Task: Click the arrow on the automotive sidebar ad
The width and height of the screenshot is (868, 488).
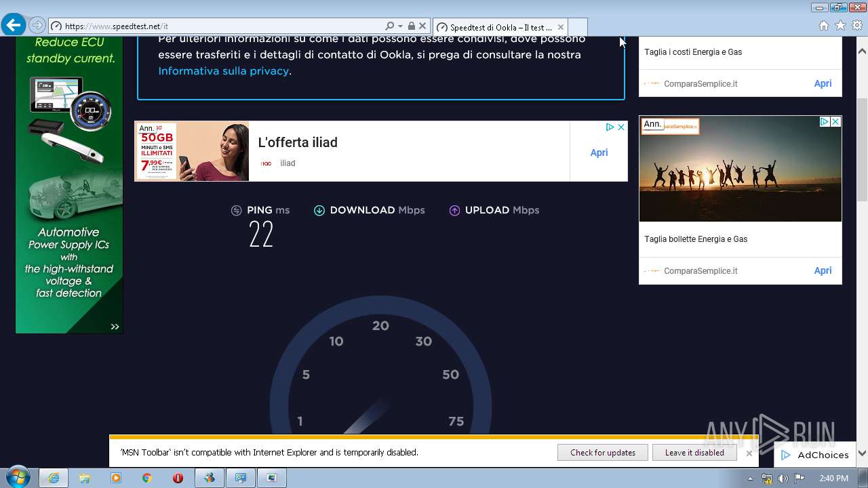Action: [x=115, y=327]
